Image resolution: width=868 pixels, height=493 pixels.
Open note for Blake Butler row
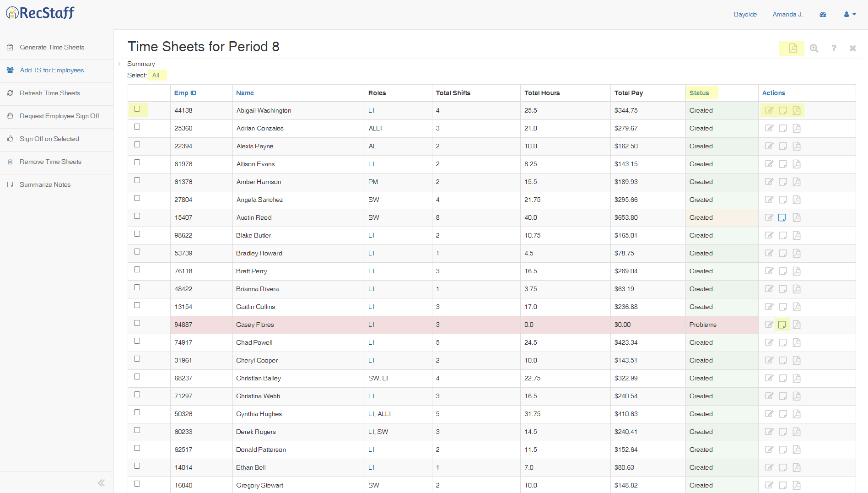(783, 235)
